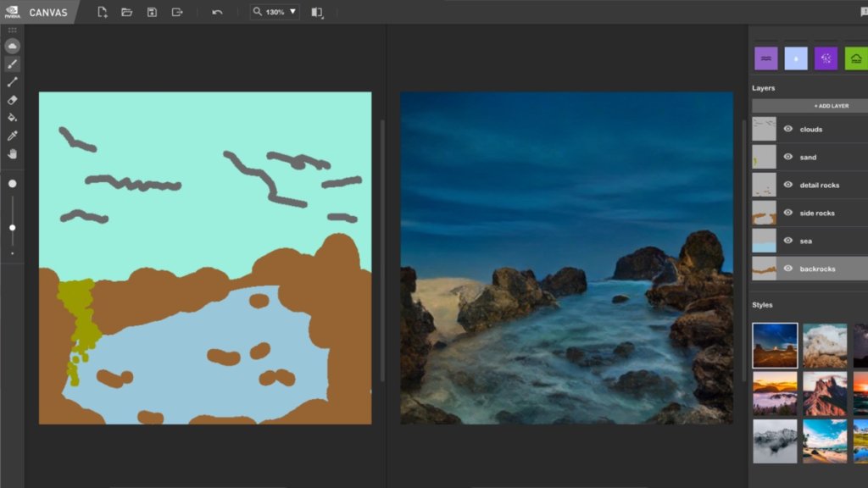Click the sketch canvas scrollbar
The width and height of the screenshot is (868, 488).
(382, 251)
